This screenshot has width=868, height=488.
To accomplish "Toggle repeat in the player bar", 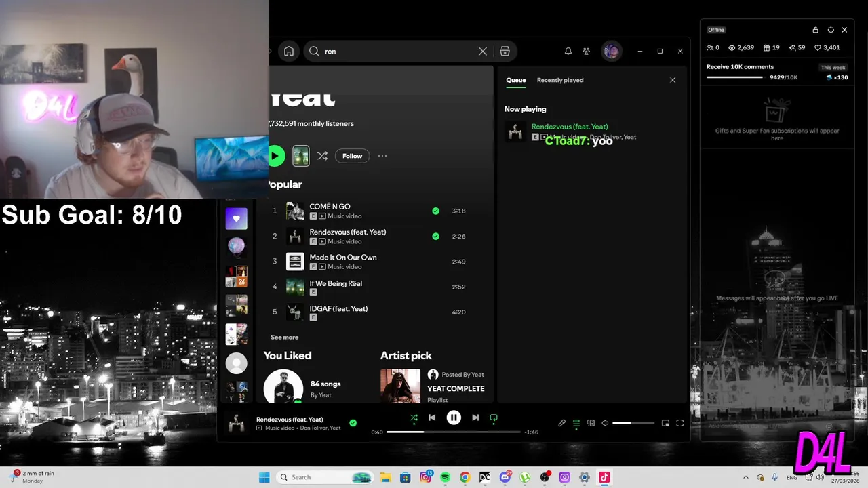I will coord(494,418).
